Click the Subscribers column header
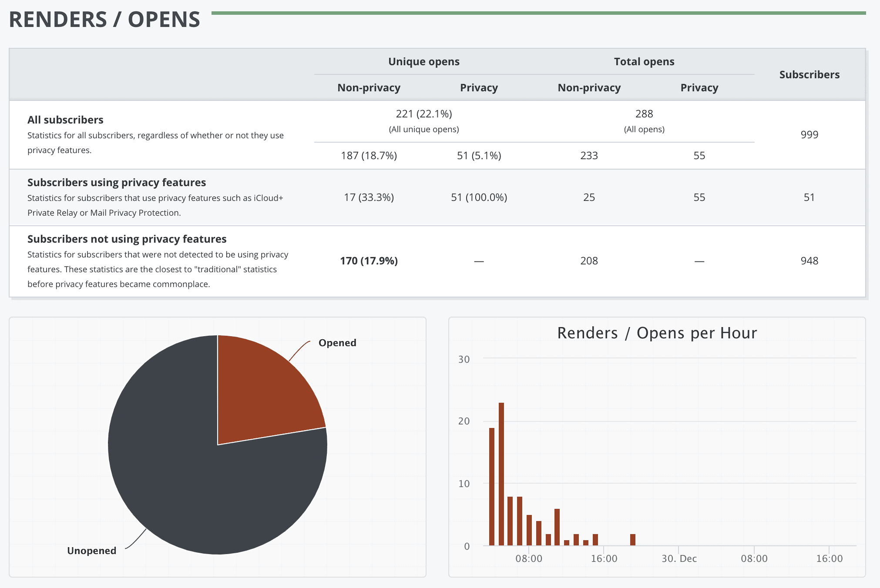The height and width of the screenshot is (588, 880). (x=809, y=74)
